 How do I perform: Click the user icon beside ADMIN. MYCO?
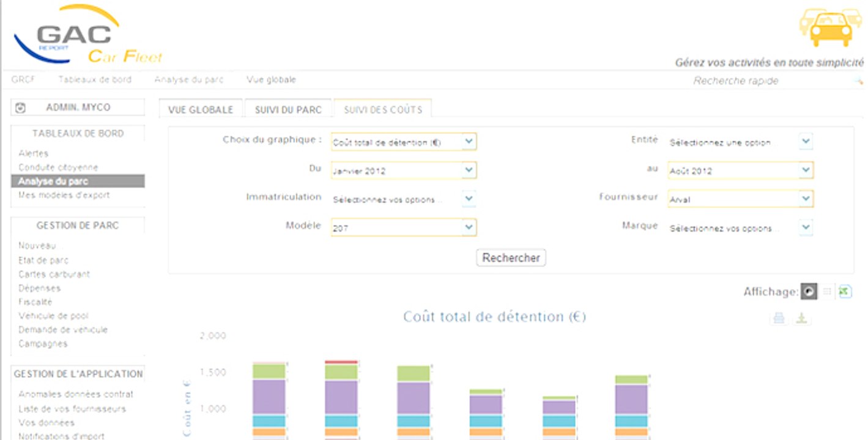20,108
